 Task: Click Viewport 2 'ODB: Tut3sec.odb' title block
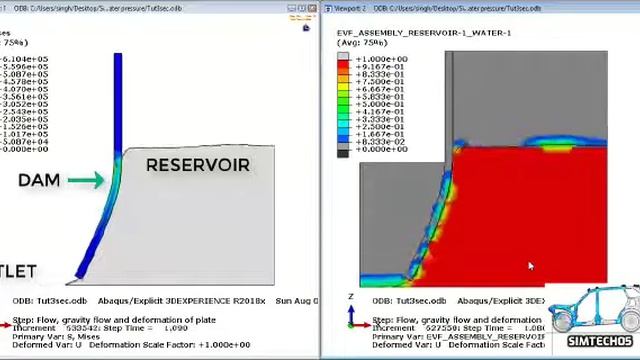coord(409,301)
